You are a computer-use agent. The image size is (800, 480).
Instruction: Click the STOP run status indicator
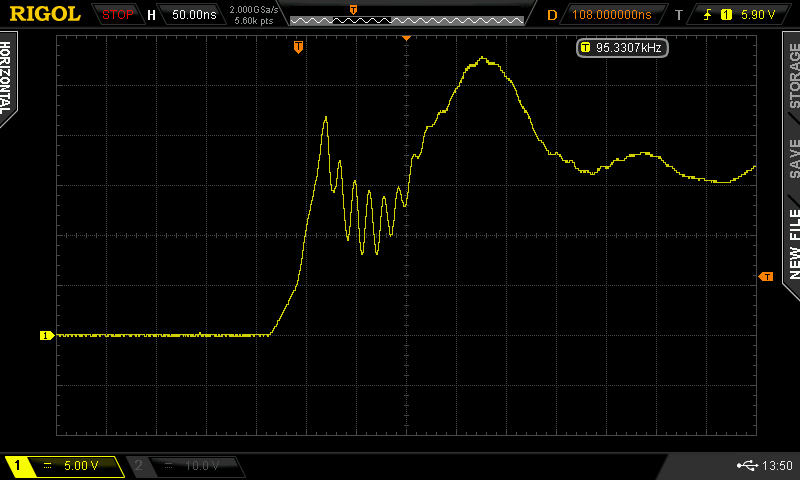click(118, 15)
